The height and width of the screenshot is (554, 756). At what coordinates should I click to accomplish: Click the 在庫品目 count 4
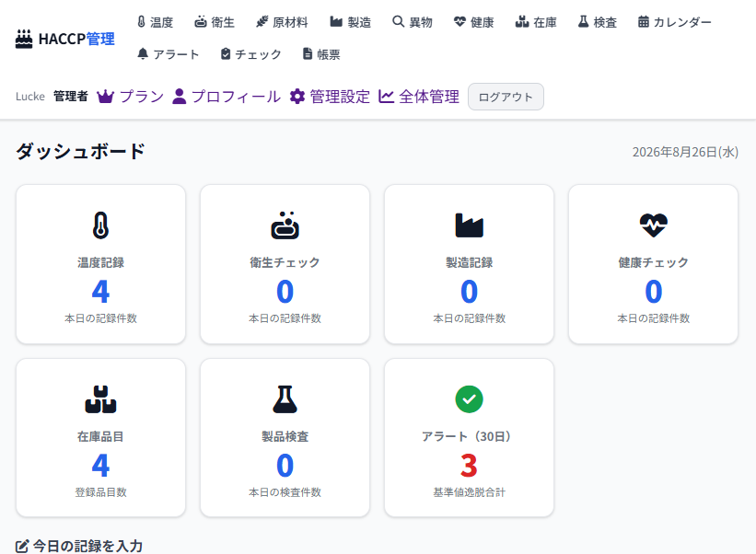tap(100, 466)
